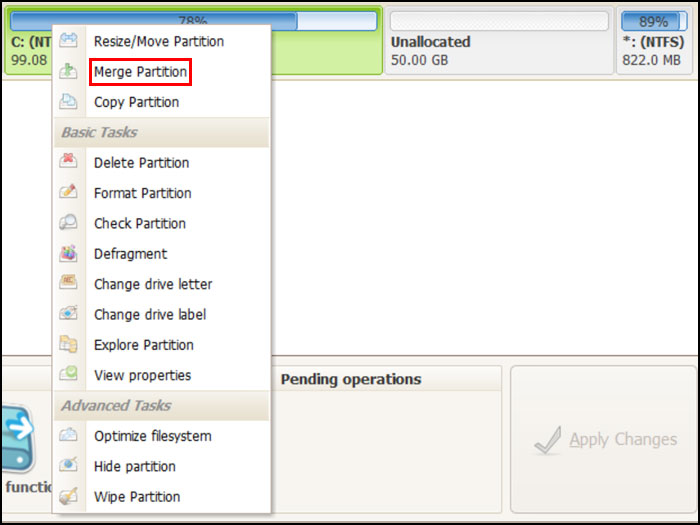Choose Resize/Move Partition from context menu
700x525 pixels.
pyautogui.click(x=162, y=41)
